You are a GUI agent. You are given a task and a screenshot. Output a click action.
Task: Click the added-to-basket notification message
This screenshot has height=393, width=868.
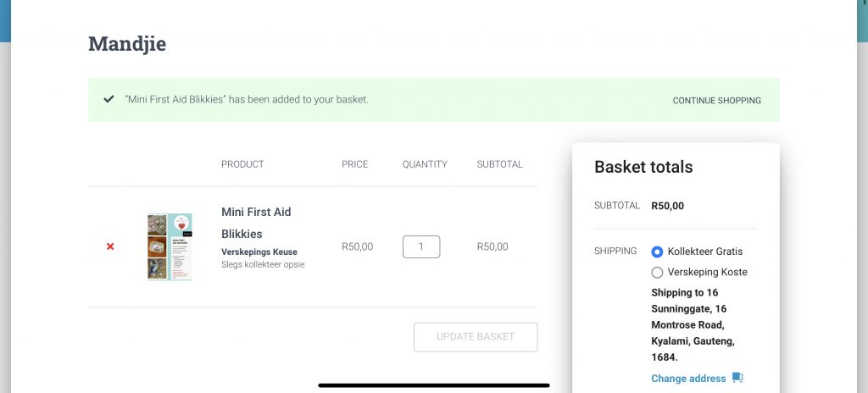[247, 100]
